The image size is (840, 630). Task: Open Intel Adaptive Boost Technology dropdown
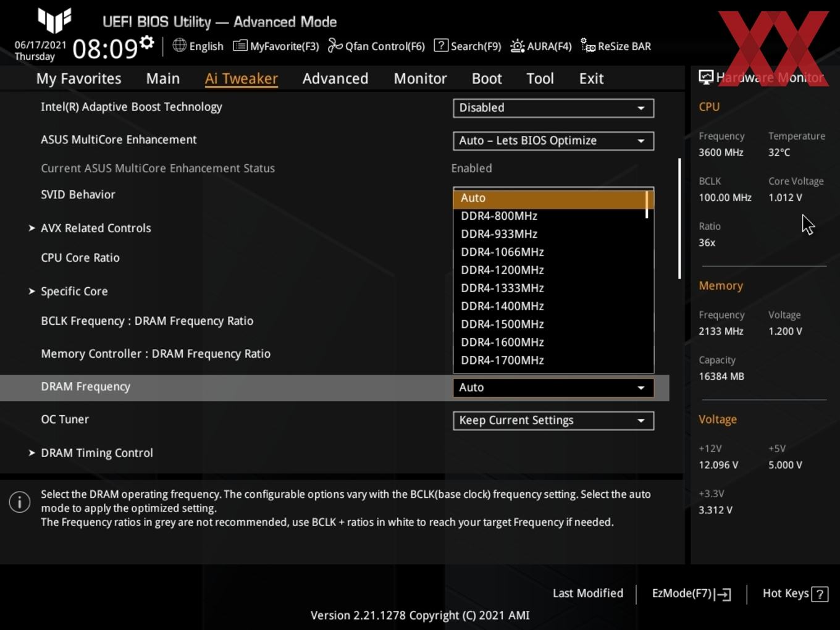point(553,107)
